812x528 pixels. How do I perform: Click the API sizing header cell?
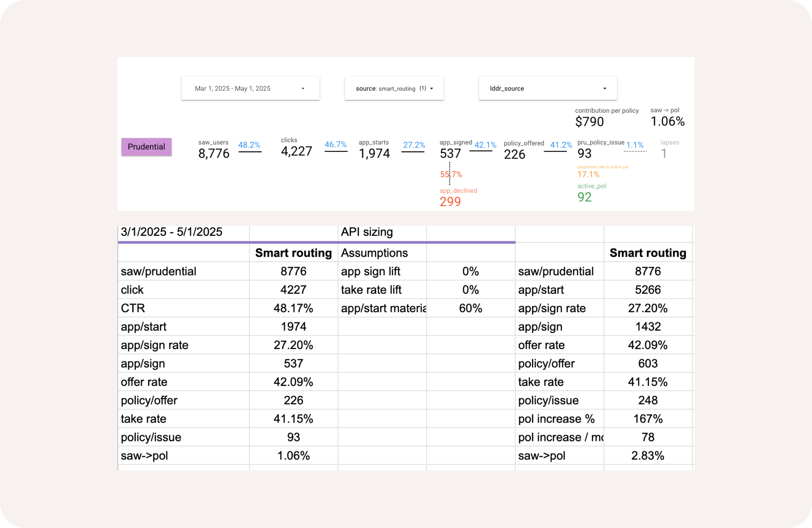click(x=382, y=232)
